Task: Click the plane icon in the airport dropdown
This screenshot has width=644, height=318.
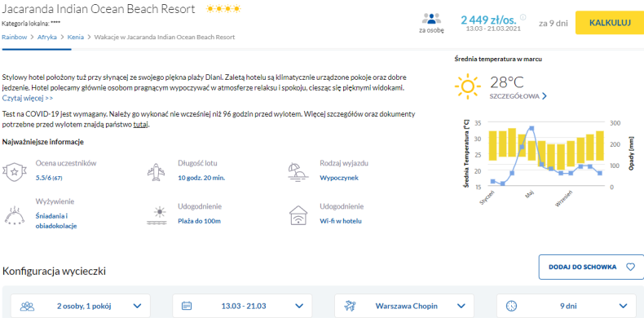Action: [351, 306]
